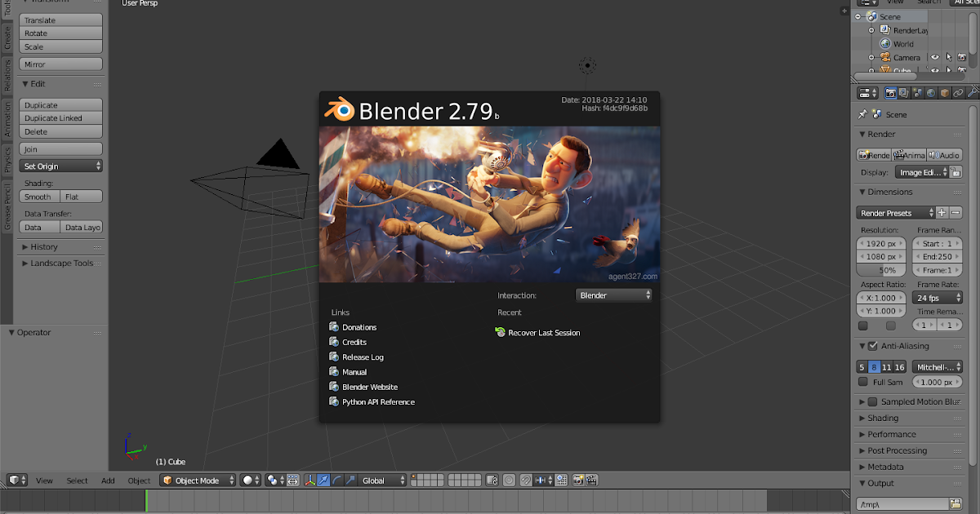
Task: Open the 24 fps frame rate dropdown
Action: click(x=937, y=299)
